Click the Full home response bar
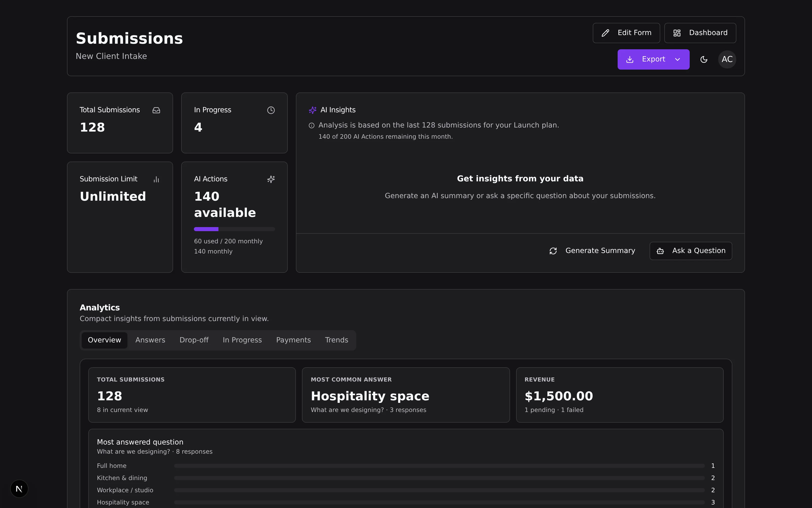 [x=439, y=466]
